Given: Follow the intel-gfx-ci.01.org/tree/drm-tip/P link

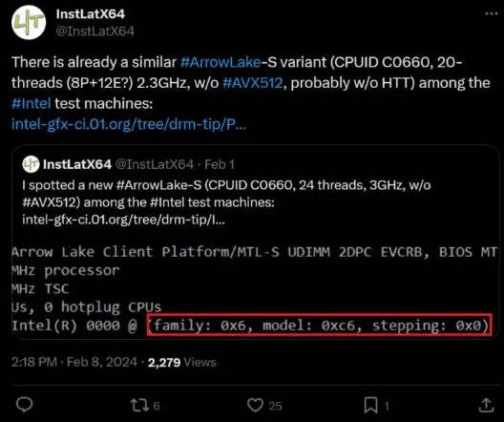Looking at the screenshot, I should click(x=129, y=124).
